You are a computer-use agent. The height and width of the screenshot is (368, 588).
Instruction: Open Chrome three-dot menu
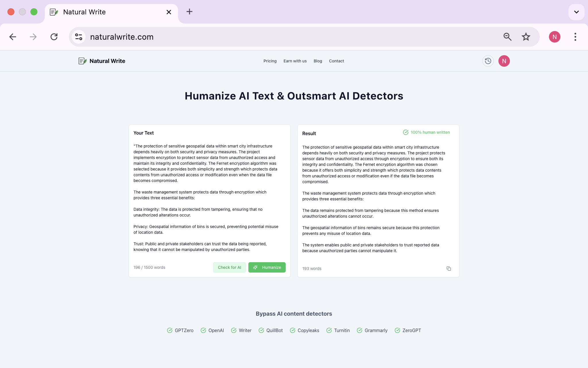pyautogui.click(x=575, y=37)
